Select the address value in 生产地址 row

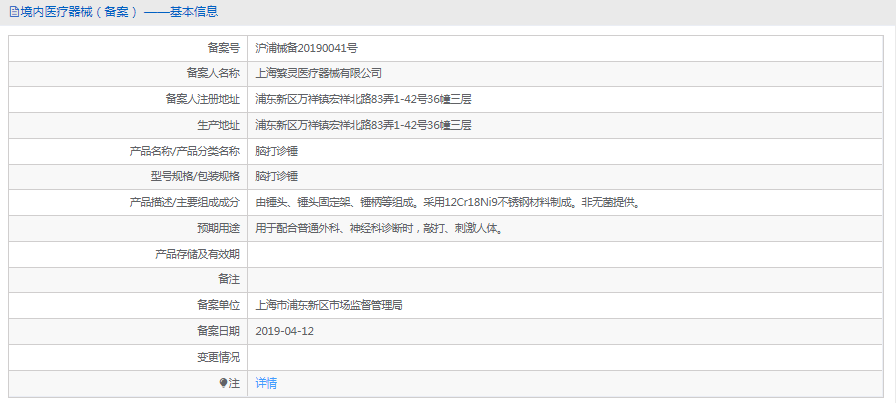pyautogui.click(x=363, y=125)
